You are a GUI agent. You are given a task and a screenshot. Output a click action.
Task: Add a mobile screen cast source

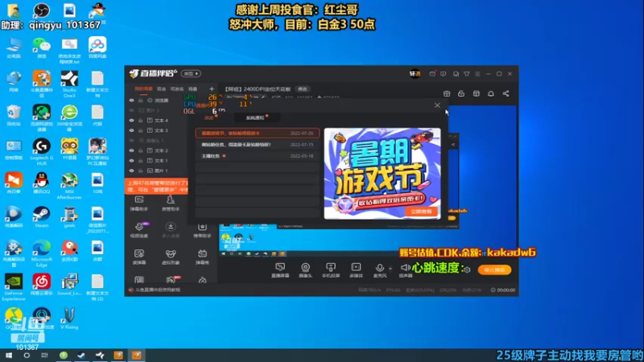pyautogui.click(x=331, y=270)
